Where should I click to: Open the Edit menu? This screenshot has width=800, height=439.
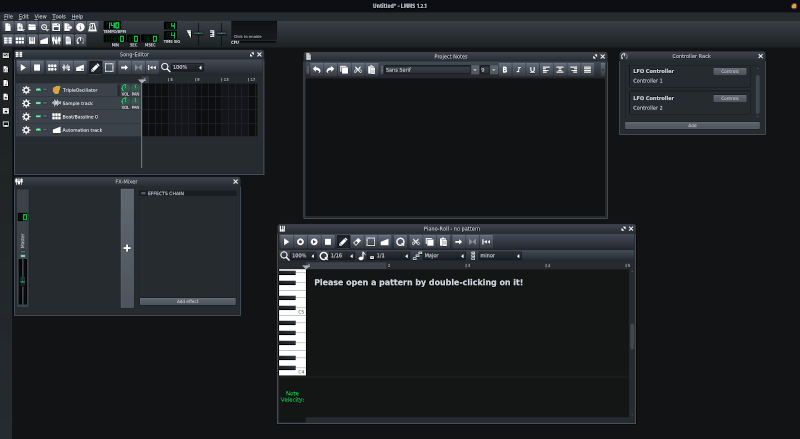click(23, 16)
